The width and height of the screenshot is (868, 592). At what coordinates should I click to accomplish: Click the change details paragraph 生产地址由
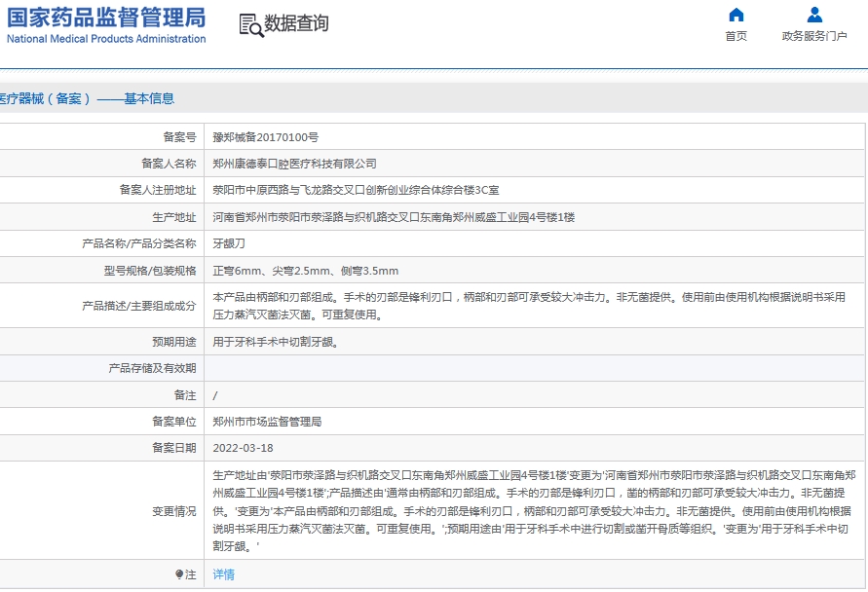(534, 510)
